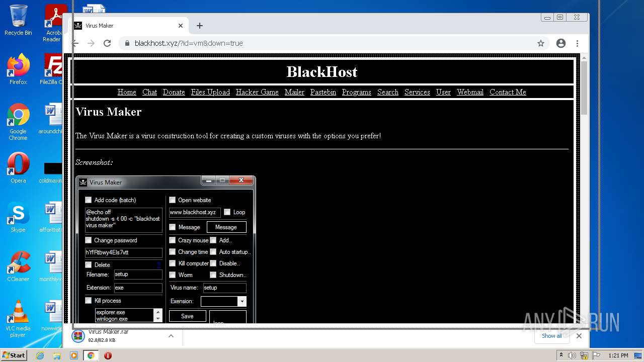Screen dimensions: 644x362
Task: Click the Virus Maker screenshot image
Action: pyautogui.click(x=166, y=249)
